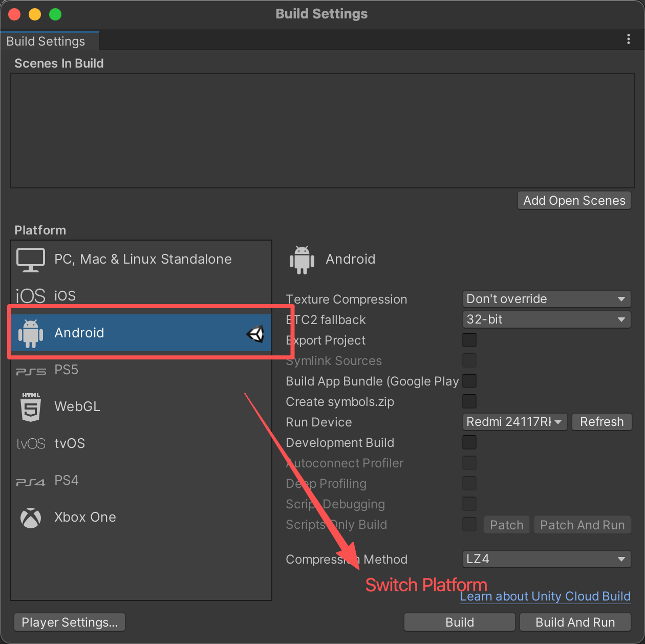Open Player Settings
This screenshot has height=644, width=645.
(70, 622)
